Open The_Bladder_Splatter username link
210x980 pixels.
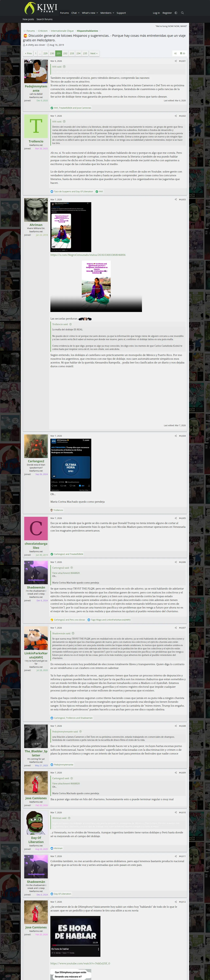pyautogui.click(x=36, y=753)
